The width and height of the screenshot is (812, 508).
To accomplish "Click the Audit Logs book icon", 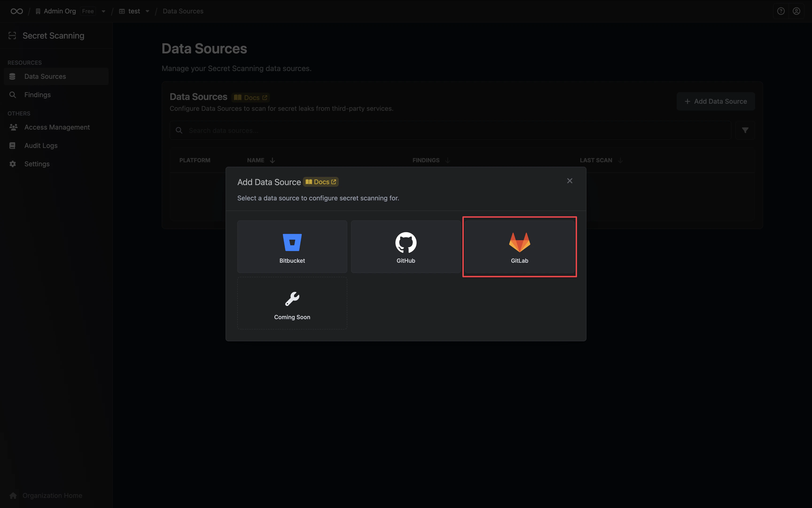I will [12, 146].
